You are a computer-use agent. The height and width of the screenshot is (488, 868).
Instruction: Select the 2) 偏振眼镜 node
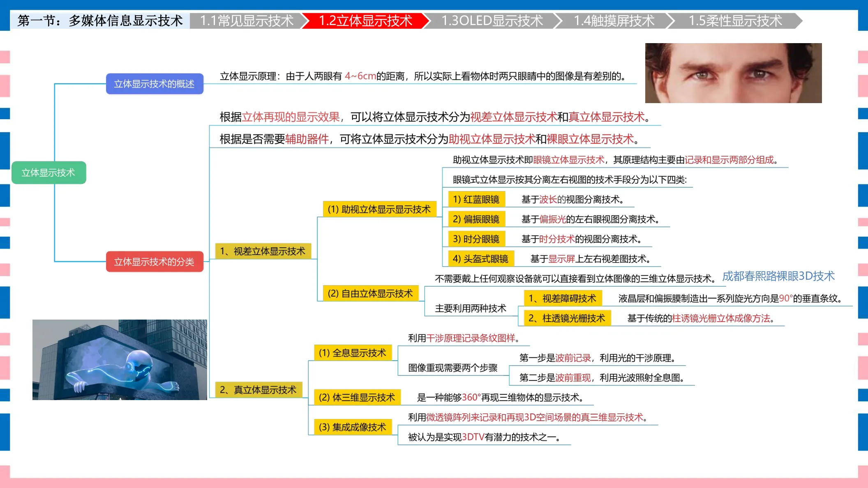click(x=476, y=219)
